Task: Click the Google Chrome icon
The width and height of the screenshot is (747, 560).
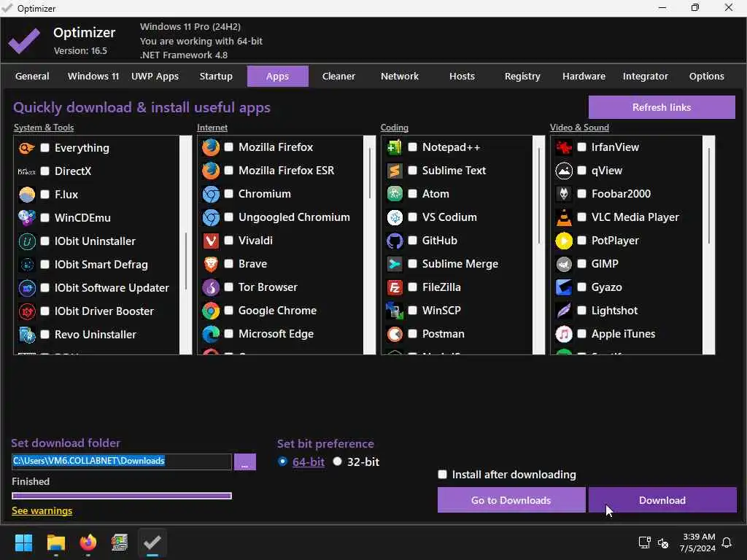Action: click(x=211, y=311)
